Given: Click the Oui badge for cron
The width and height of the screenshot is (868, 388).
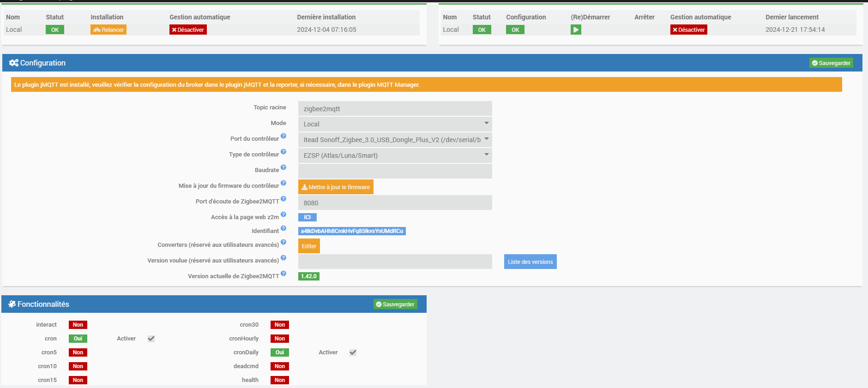Looking at the screenshot, I should click(78, 339).
